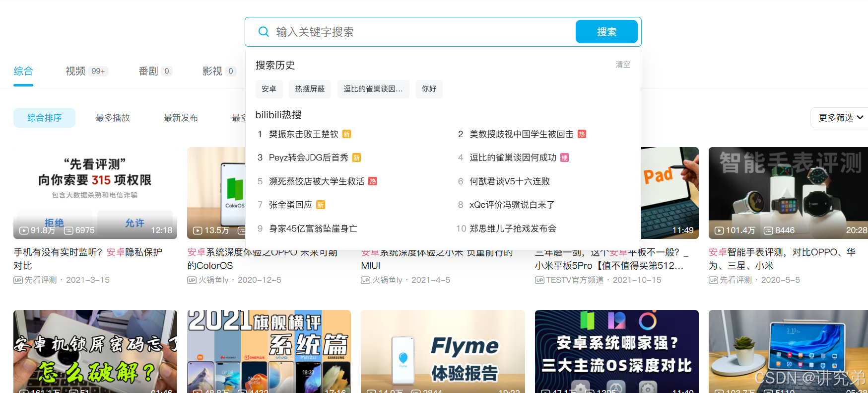Screen dimensions: 868x393
Task: Open hot search 郑思维儿子抢戏发布会
Action: (x=513, y=229)
